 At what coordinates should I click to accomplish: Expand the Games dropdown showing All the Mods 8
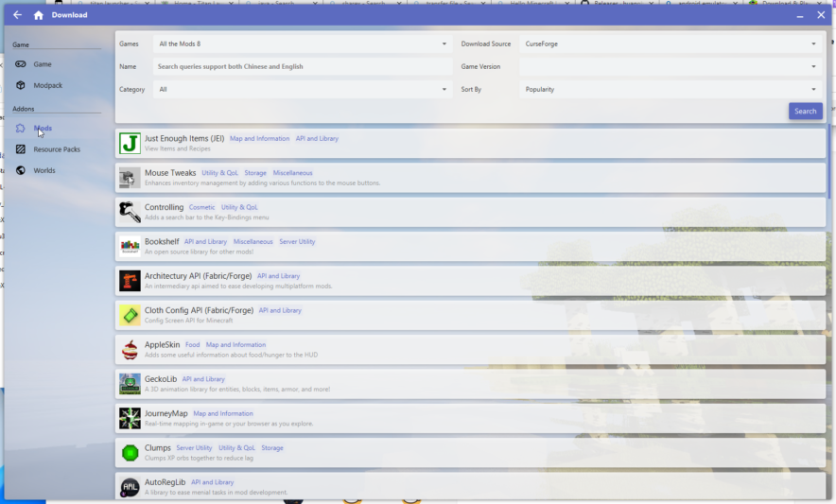pyautogui.click(x=303, y=43)
